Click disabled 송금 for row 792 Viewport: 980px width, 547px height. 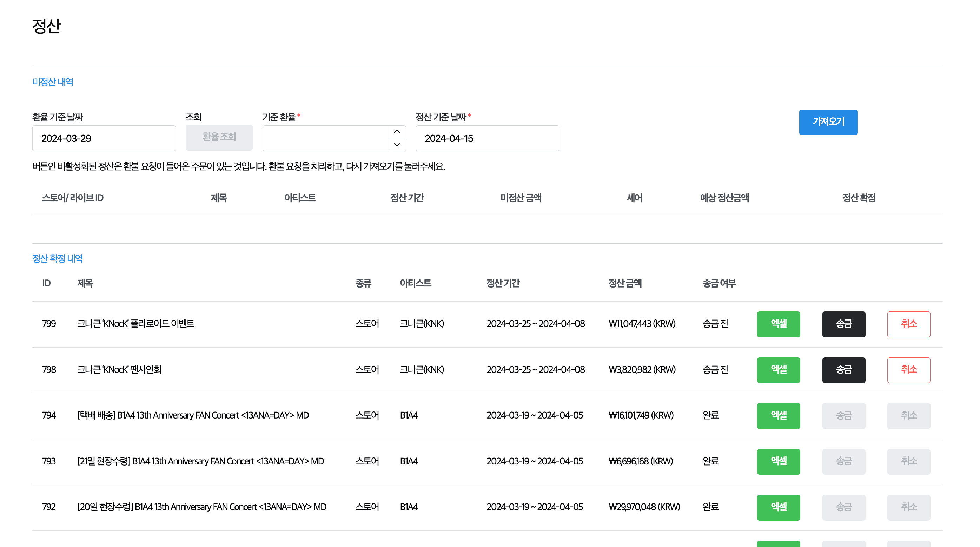tap(843, 508)
